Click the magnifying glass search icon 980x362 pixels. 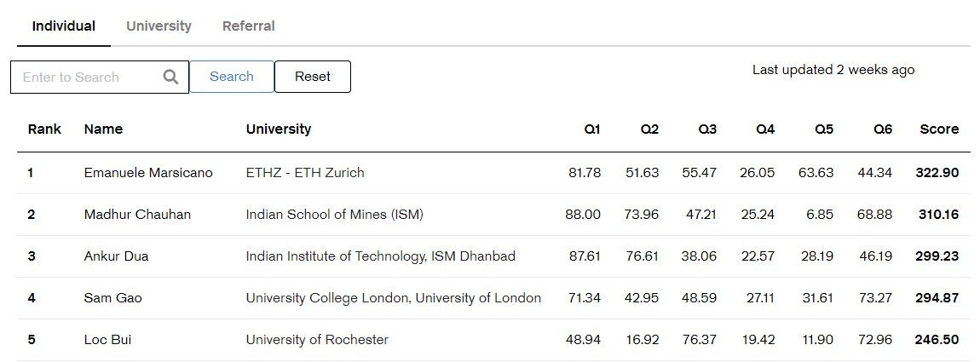point(170,77)
